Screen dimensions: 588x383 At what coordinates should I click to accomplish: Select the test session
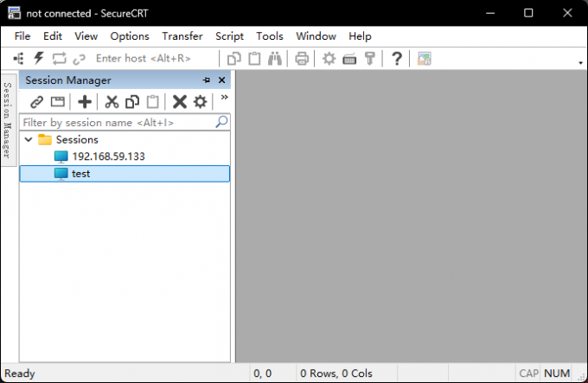[x=125, y=174]
